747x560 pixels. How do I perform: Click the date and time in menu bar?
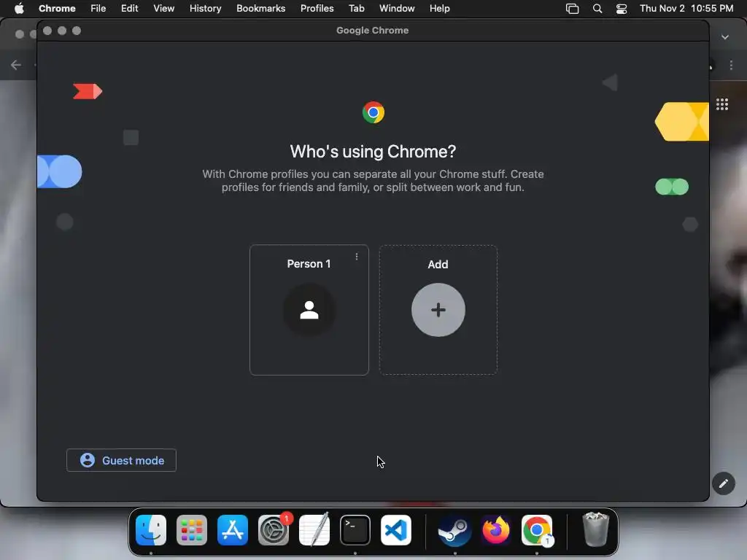[x=686, y=8]
